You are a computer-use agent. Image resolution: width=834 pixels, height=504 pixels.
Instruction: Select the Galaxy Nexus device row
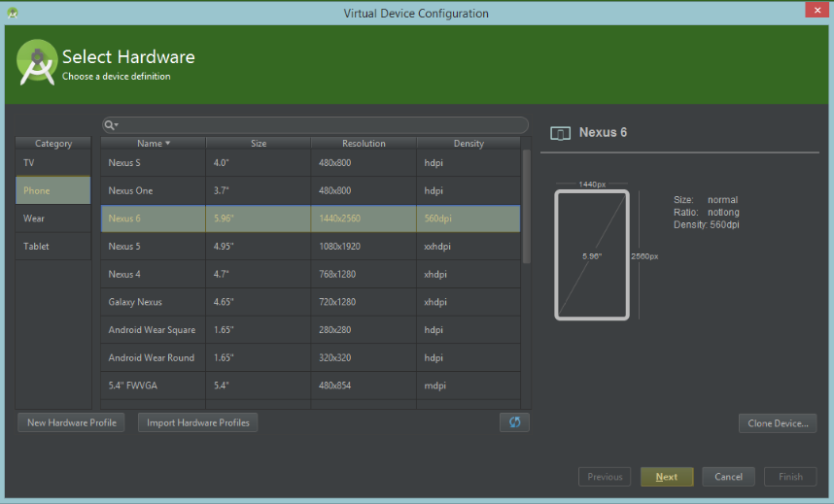coord(311,302)
